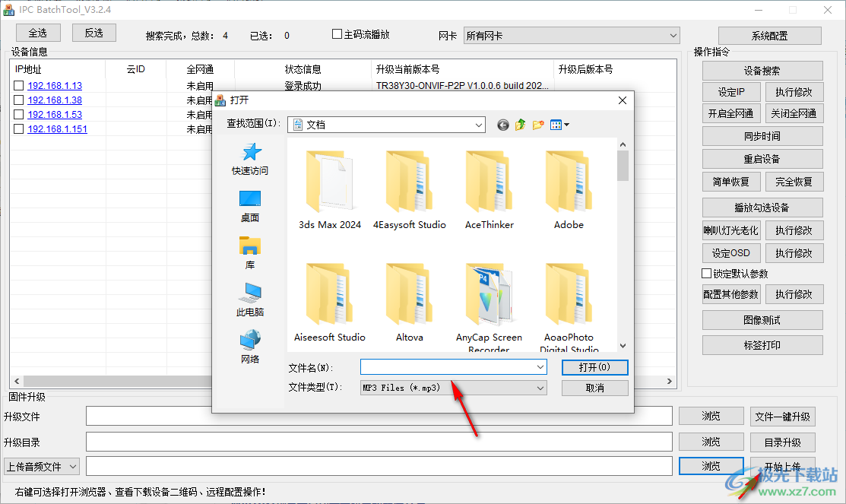Image resolution: width=846 pixels, height=504 pixels.
Task: Enable the 锁定默认参数 option
Action: click(x=705, y=273)
